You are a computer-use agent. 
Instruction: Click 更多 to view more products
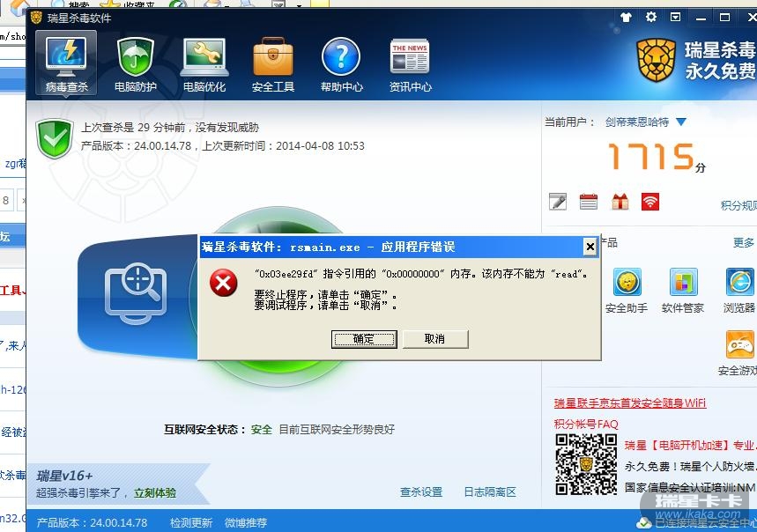(743, 242)
